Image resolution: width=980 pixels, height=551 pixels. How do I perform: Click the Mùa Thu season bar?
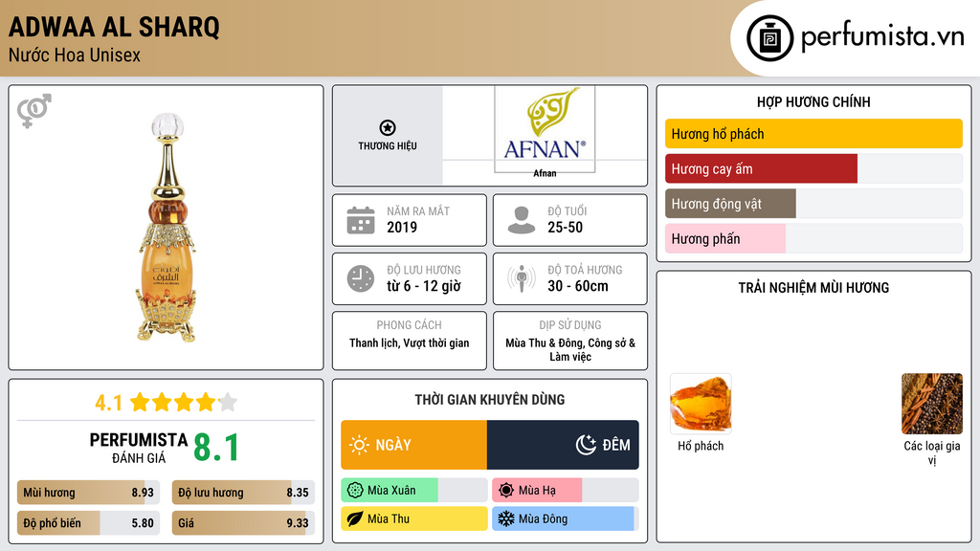[413, 519]
